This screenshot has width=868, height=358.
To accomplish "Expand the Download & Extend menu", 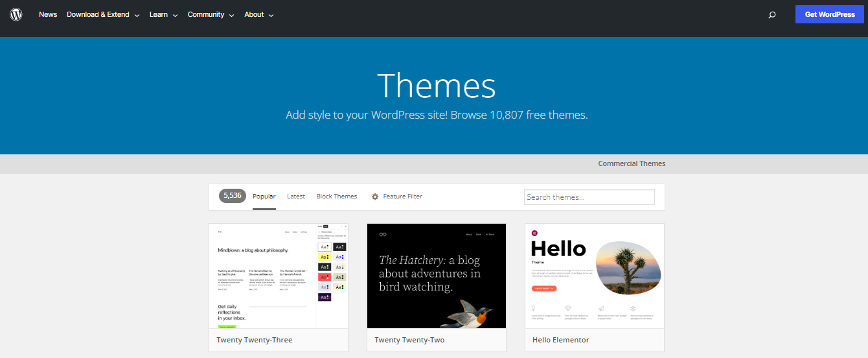I will click(x=103, y=14).
